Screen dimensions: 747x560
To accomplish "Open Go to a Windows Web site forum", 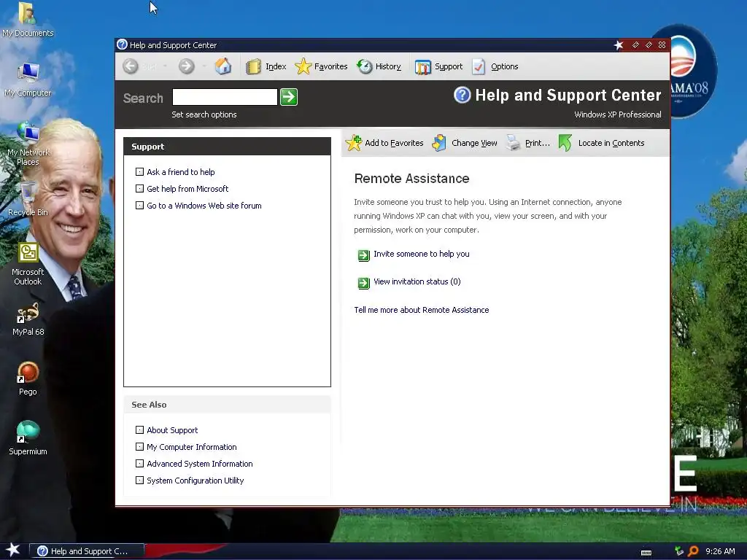I will pyautogui.click(x=204, y=206).
